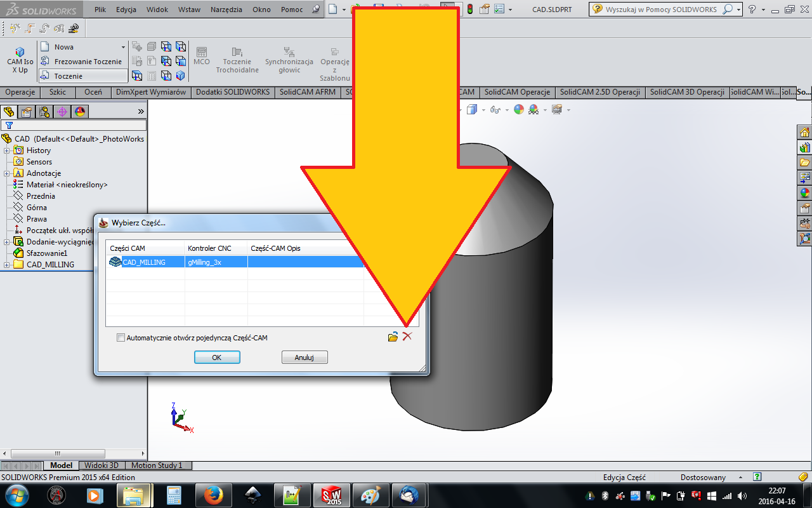Click OK in Wybierz Część dialog

point(217,358)
